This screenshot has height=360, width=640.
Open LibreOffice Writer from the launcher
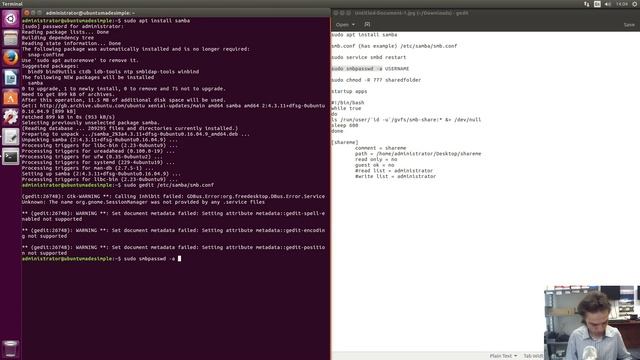[x=10, y=78]
